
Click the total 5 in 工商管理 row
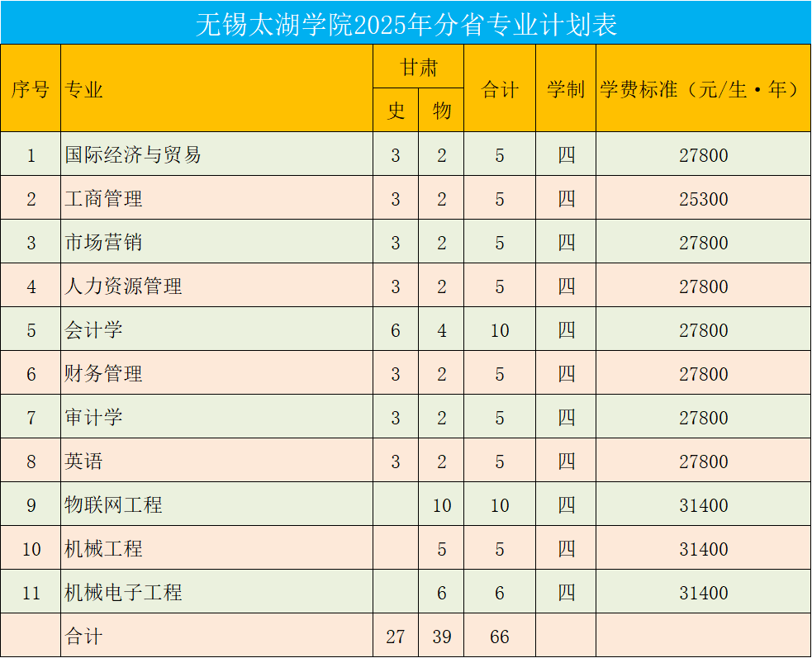(x=499, y=199)
